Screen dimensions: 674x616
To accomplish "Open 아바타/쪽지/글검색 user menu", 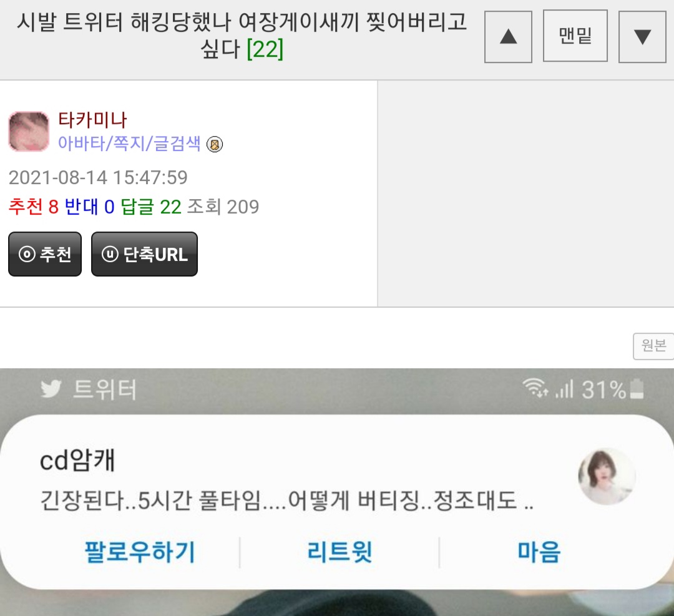I will (x=129, y=144).
